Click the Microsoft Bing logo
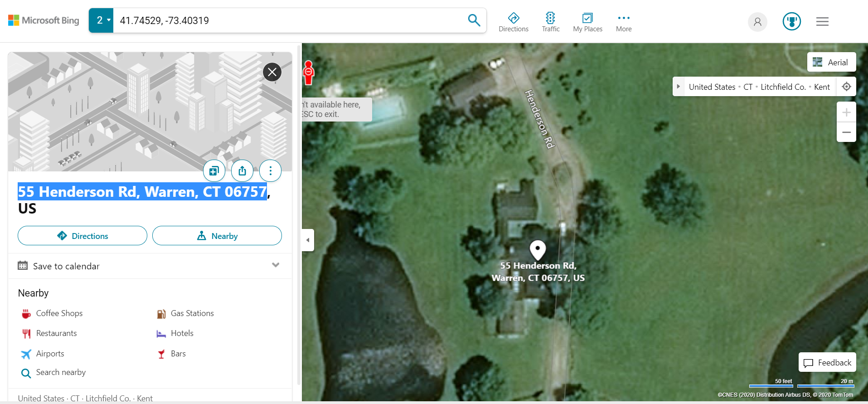Screen dimensions: 868x404 (x=44, y=20)
